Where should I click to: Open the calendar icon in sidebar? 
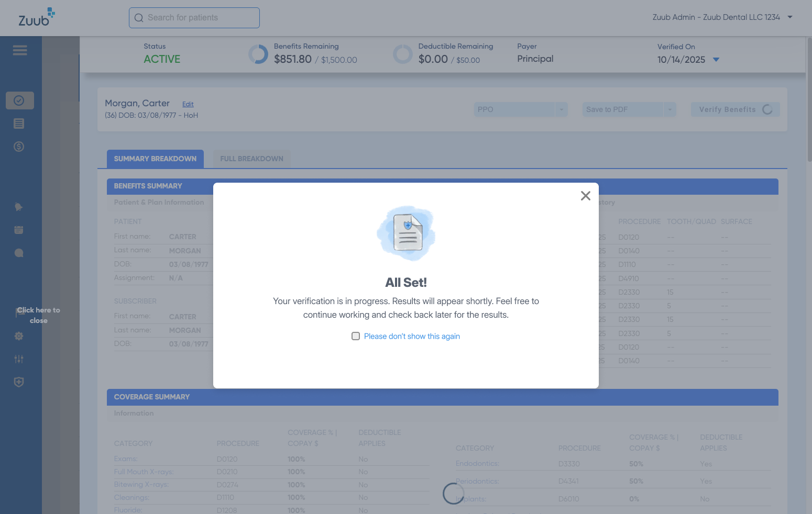(19, 230)
